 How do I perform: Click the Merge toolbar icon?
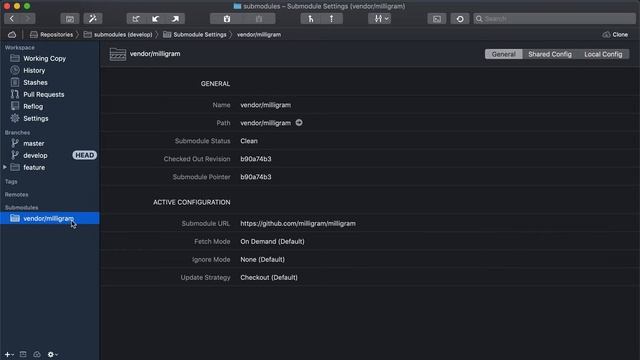[311, 19]
